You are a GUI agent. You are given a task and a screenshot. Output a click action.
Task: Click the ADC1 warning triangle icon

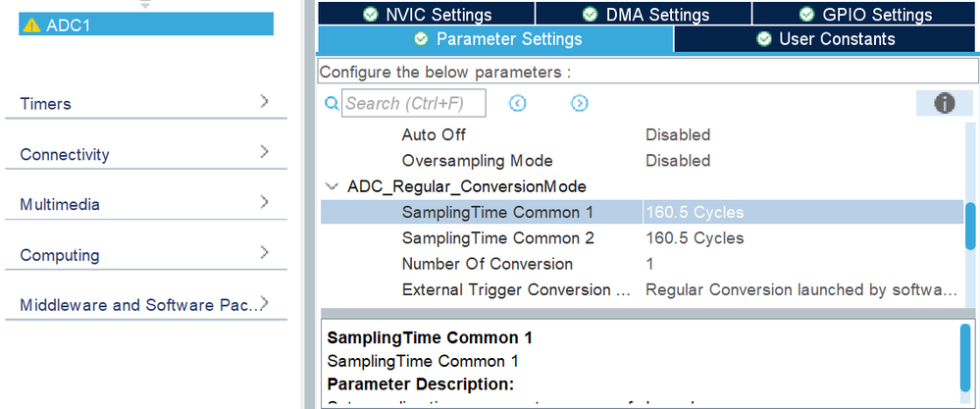[31, 25]
